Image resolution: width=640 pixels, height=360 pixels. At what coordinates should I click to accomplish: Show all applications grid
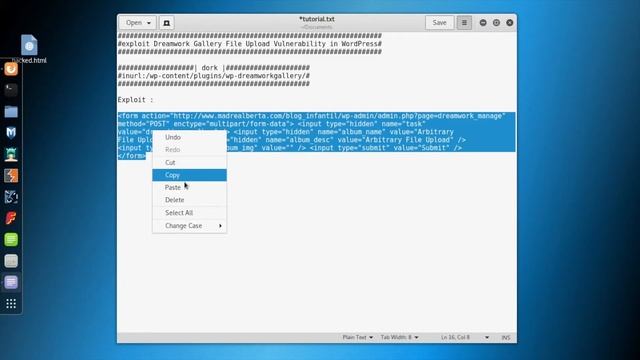(x=11, y=303)
